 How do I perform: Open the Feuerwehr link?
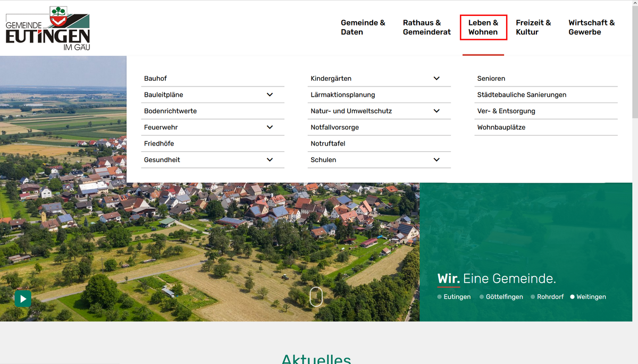(161, 128)
